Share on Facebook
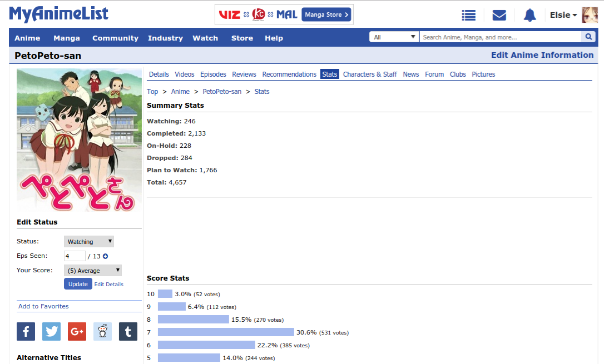The image size is (604, 364). [x=26, y=331]
